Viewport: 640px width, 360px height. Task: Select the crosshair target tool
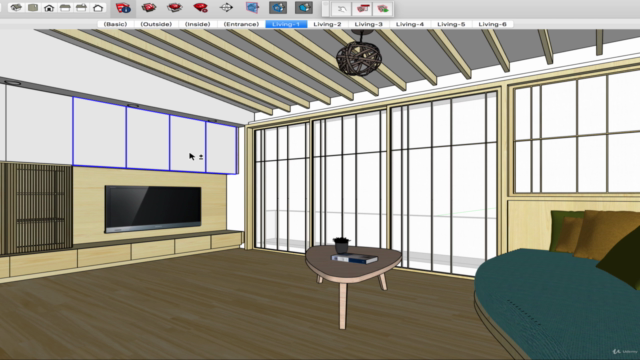click(226, 8)
